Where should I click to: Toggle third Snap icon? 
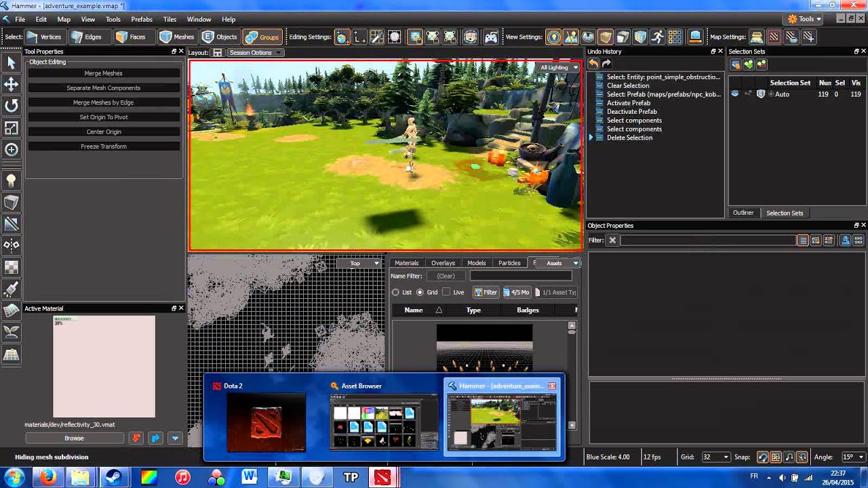(789, 457)
